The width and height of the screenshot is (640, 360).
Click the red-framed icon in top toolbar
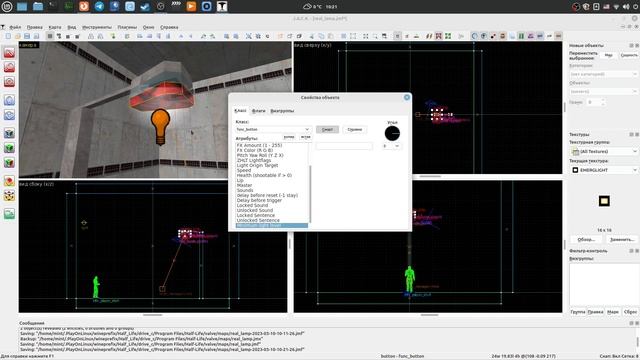click(438, 36)
